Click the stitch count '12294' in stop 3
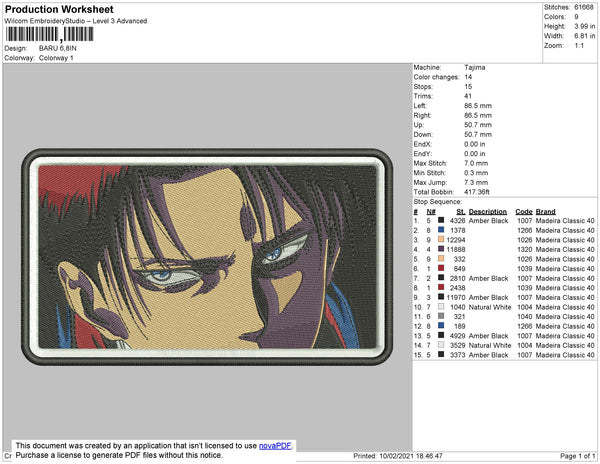The image size is (600, 464). 456,240
